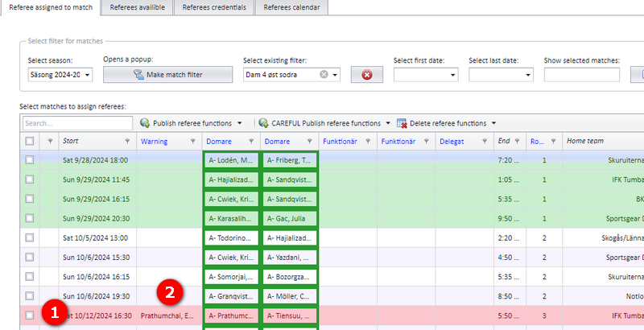Check the row for Sun 10/6/2024 19:30

(30, 296)
